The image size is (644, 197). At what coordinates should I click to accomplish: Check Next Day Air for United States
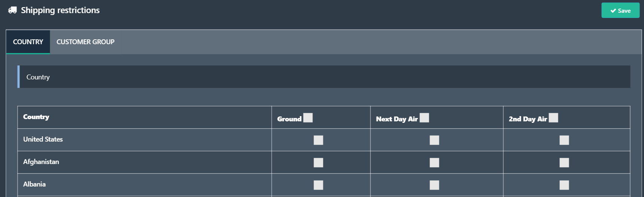[434, 140]
